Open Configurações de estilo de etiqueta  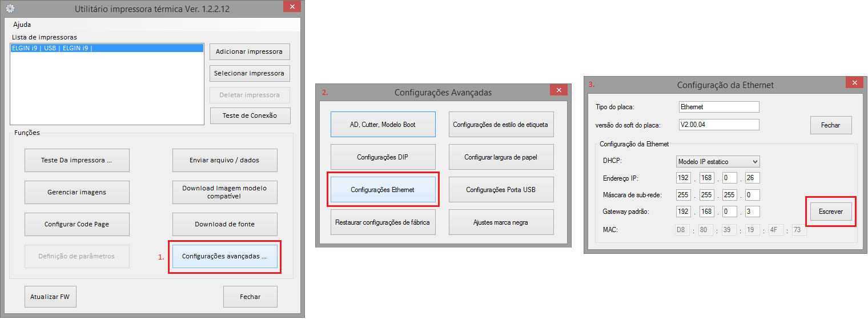click(501, 124)
